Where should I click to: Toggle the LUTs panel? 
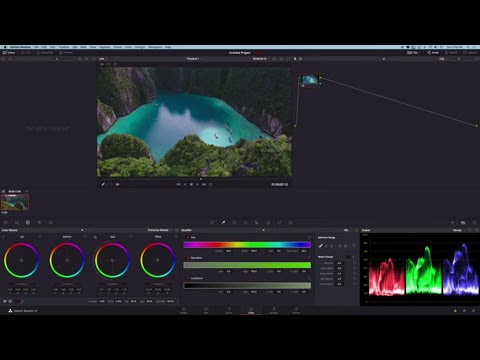point(26,53)
